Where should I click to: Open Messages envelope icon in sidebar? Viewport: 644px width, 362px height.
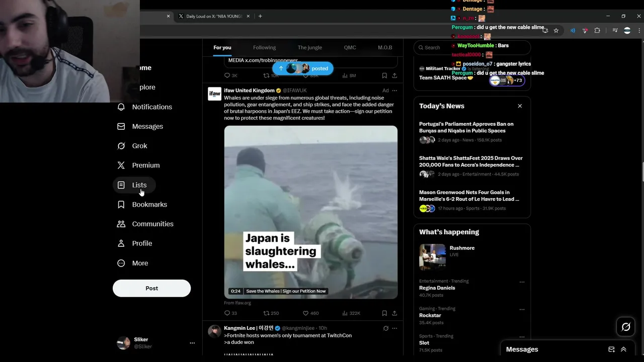tap(121, 126)
